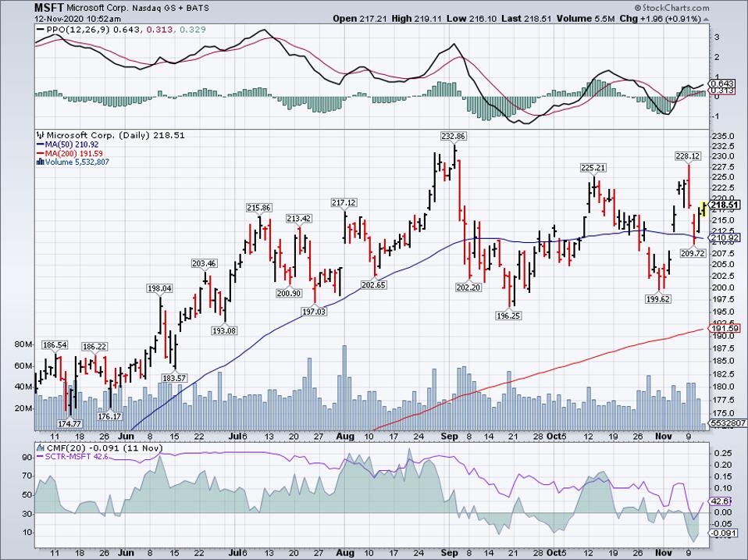Click the 197.03 low price label

point(314,311)
